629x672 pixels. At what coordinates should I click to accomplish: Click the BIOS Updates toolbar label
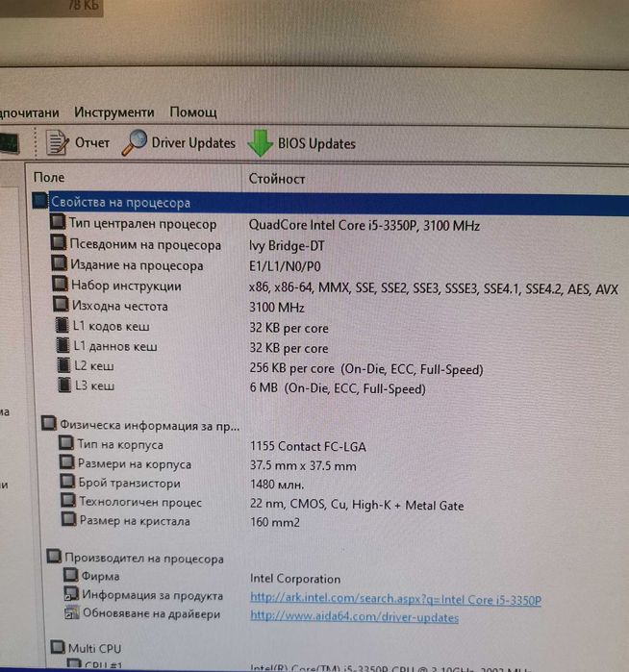[x=316, y=144]
